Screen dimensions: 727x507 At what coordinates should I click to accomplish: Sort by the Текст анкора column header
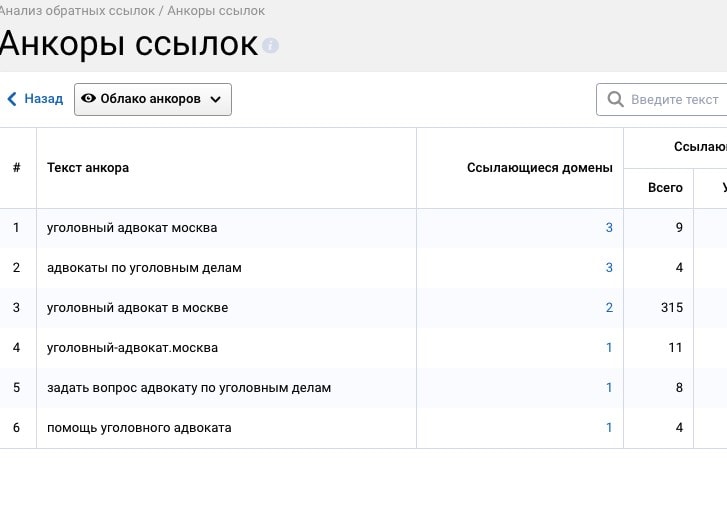88,168
